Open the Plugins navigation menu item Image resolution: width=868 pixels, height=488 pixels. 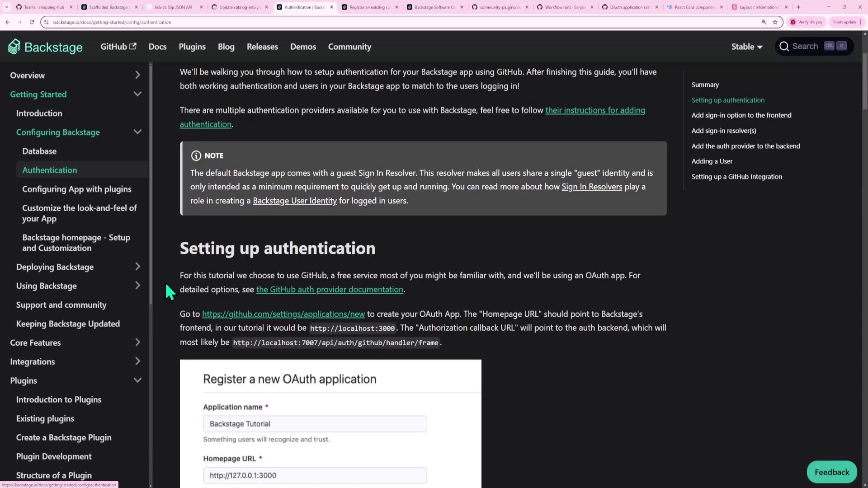(192, 47)
